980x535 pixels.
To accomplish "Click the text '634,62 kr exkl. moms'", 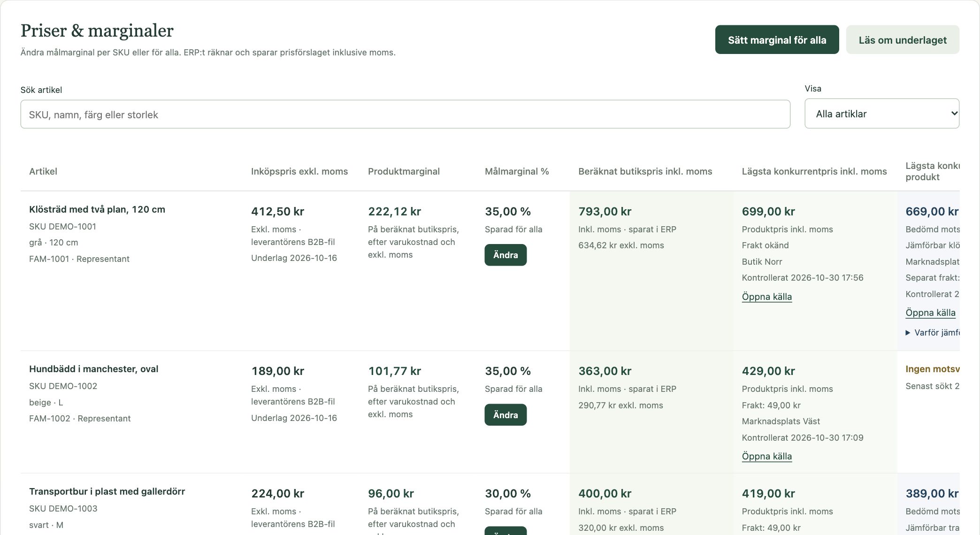I will coord(621,245).
